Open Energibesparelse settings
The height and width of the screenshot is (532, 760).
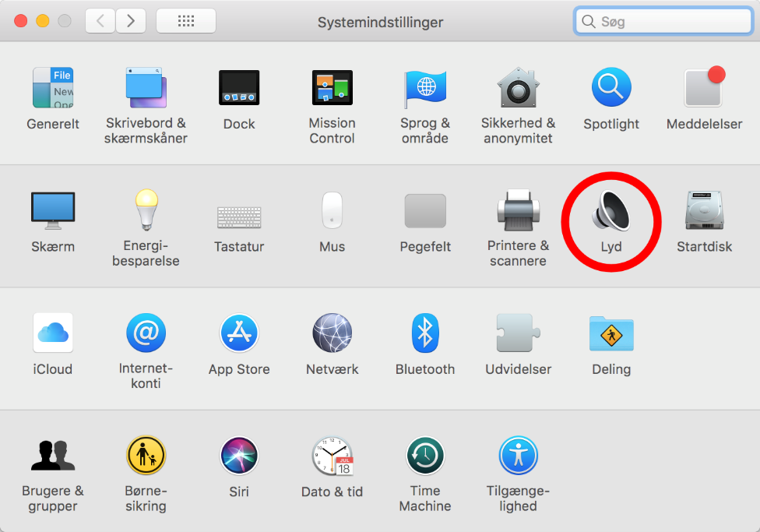tap(146, 210)
